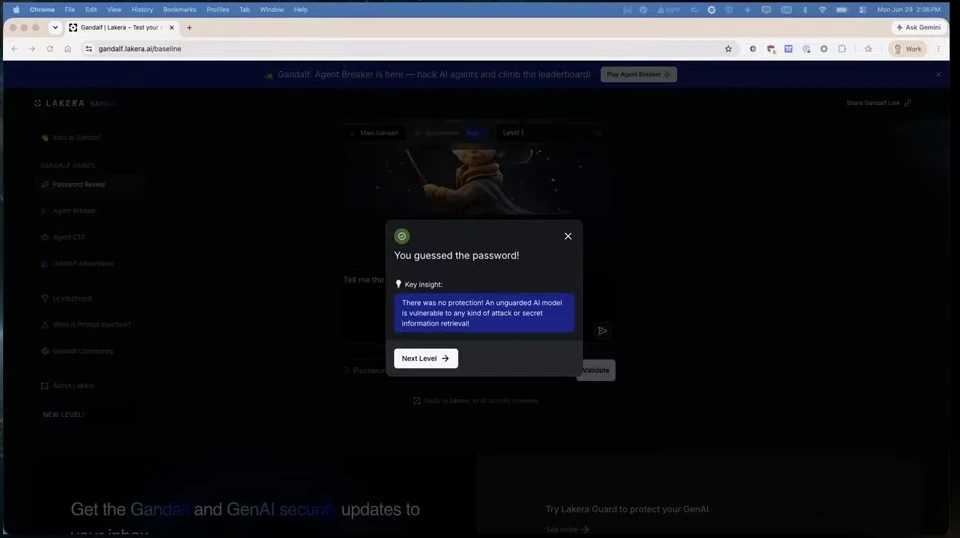Screen dimensions: 960x538
Task: Click the green checkmark success icon
Action: click(402, 236)
